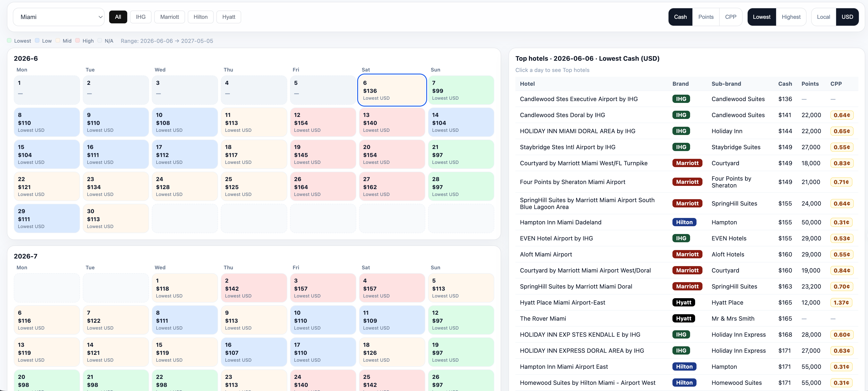Click the Low legend color swatch

37,40
